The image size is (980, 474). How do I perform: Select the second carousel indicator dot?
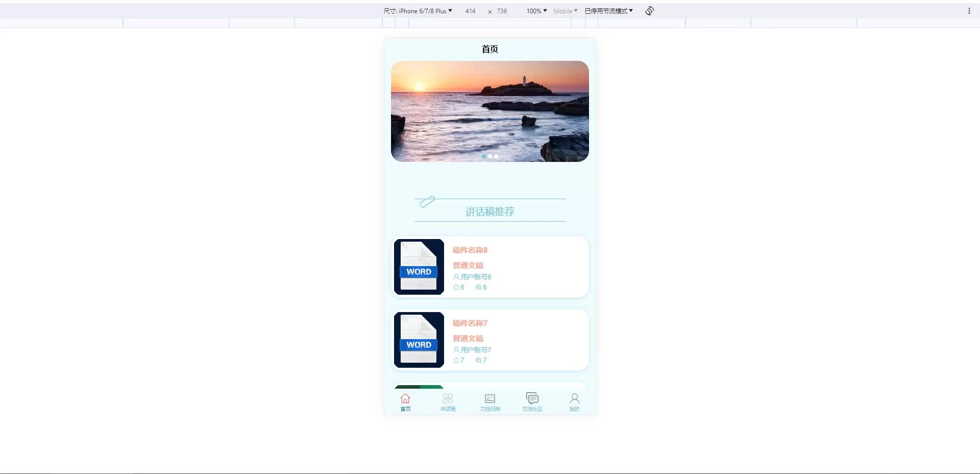click(x=490, y=156)
